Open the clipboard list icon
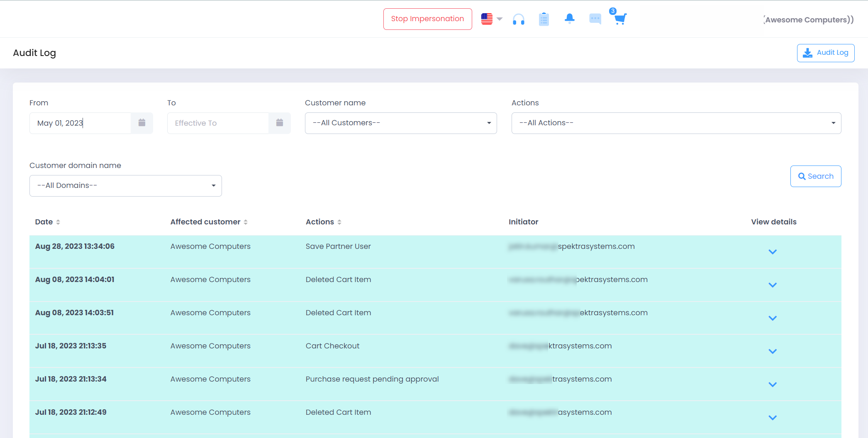Image resolution: width=868 pixels, height=438 pixels. point(544,19)
